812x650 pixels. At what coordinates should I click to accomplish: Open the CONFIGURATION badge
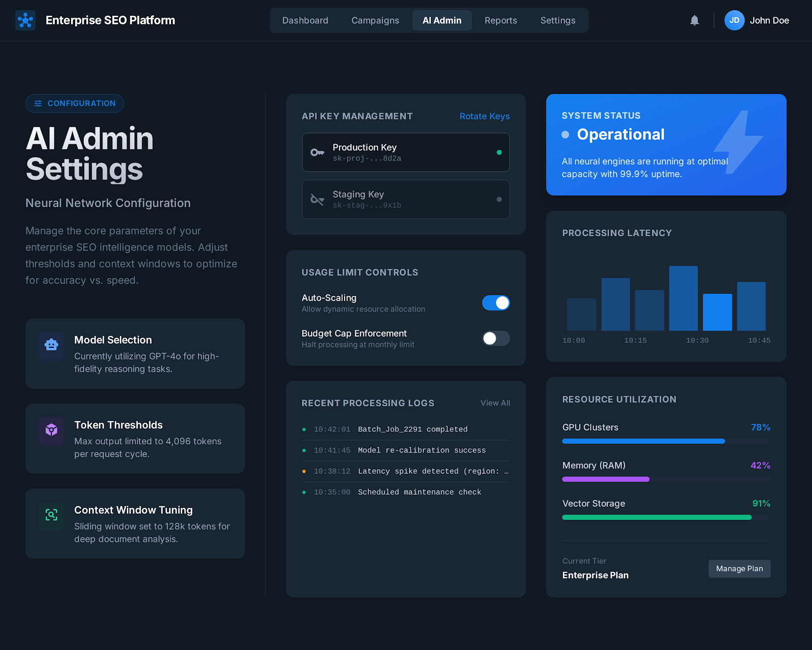click(75, 103)
